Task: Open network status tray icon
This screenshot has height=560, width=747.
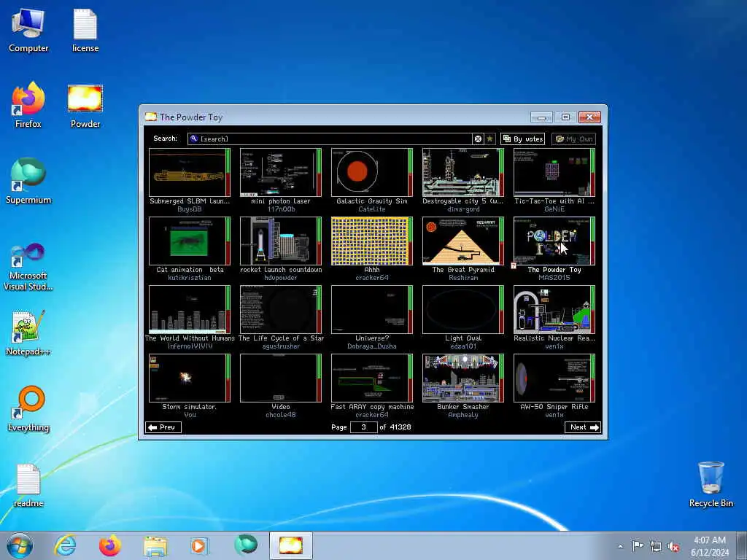Action: [x=656, y=546]
